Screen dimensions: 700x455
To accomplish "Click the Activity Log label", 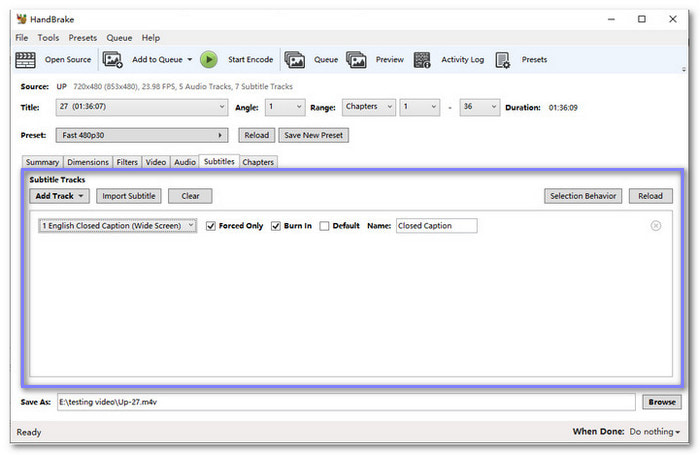I will [462, 60].
